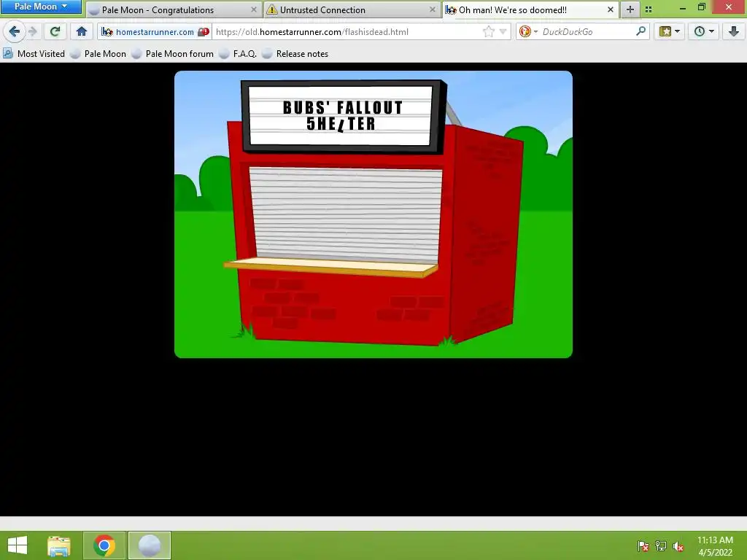The image size is (747, 560).
Task: Open a new tab with plus button
Action: 630,9
